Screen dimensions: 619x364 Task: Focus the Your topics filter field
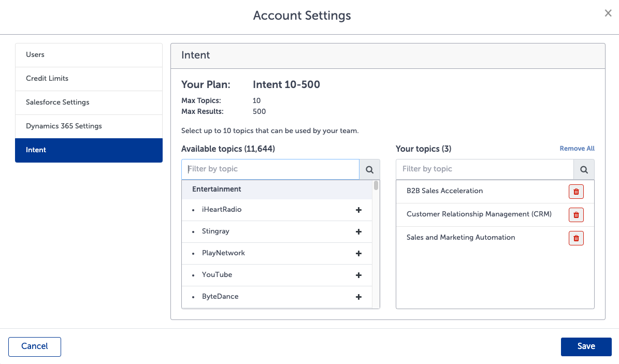[485, 169]
